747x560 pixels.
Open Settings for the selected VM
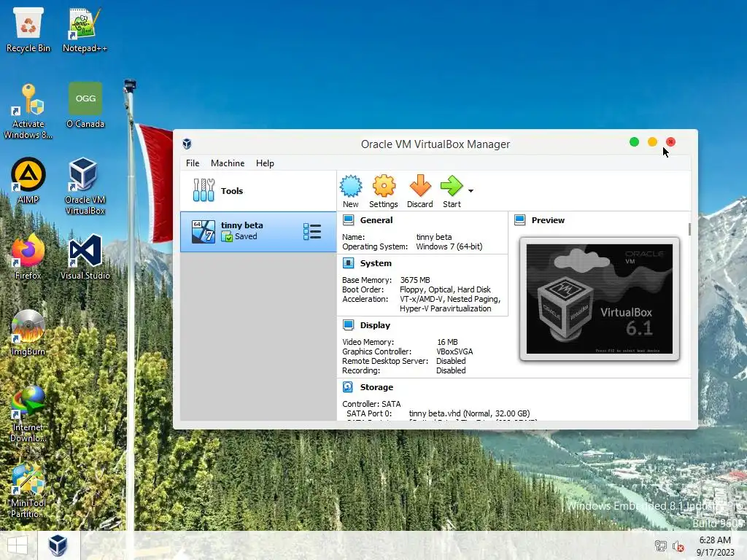coord(384,191)
